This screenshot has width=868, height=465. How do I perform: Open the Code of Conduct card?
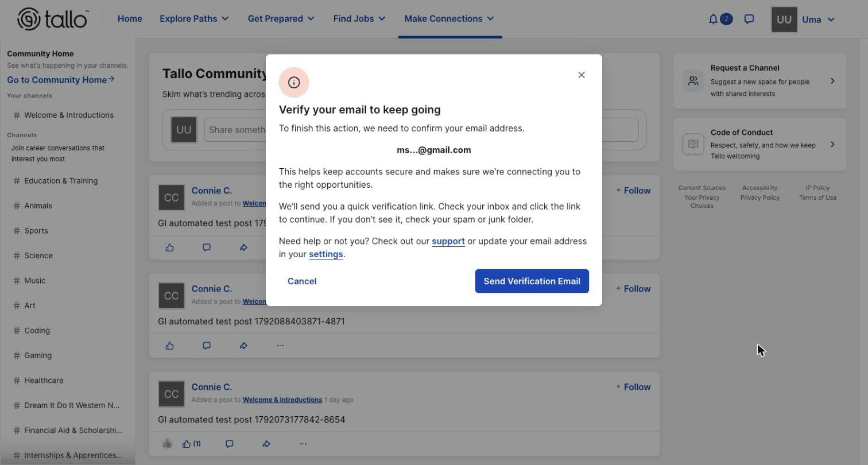point(759,144)
